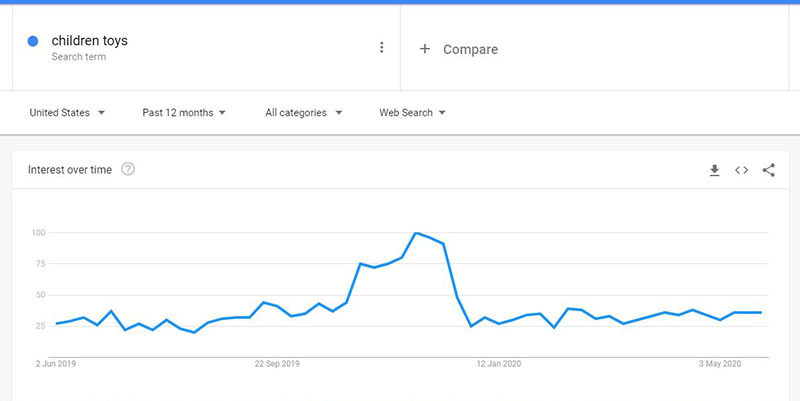This screenshot has height=401, width=800.
Task: Click the chart peak at value 100
Action: (x=416, y=233)
